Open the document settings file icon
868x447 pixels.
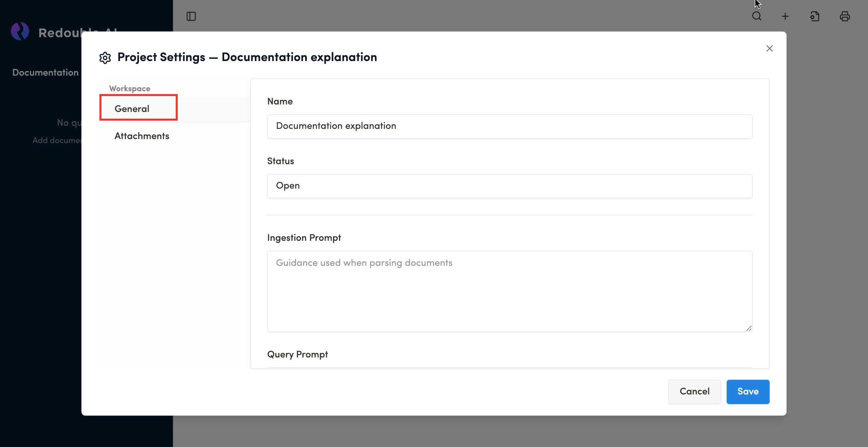click(815, 16)
